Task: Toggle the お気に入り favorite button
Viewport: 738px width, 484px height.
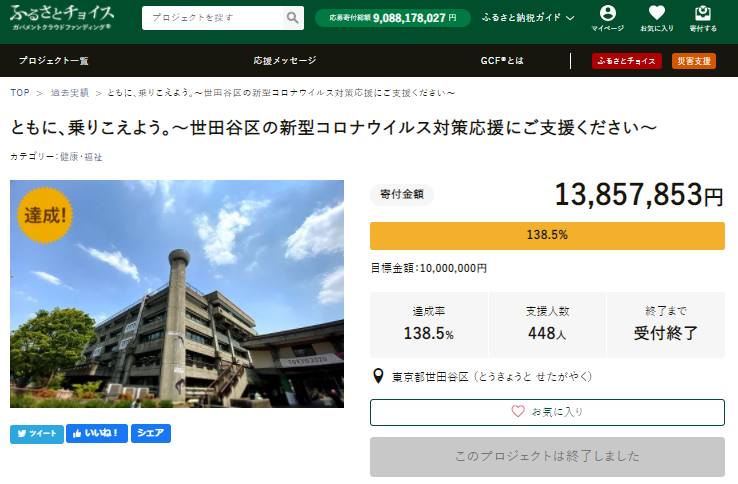Action: (547, 412)
